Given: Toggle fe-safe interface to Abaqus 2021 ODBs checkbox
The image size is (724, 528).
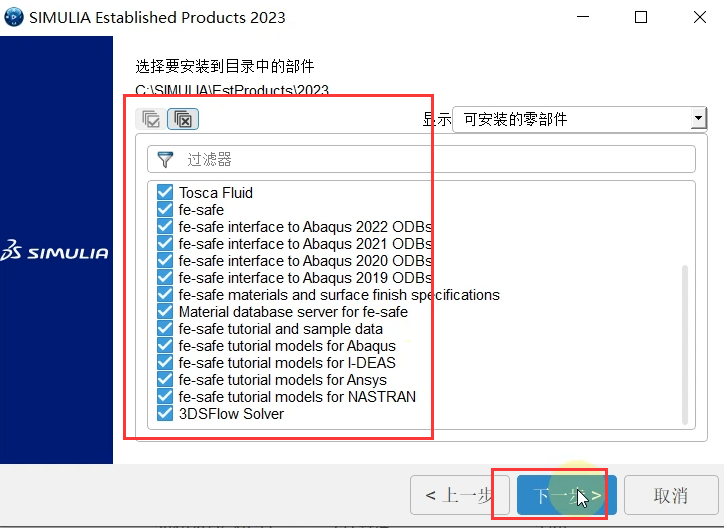Looking at the screenshot, I should click(x=165, y=244).
